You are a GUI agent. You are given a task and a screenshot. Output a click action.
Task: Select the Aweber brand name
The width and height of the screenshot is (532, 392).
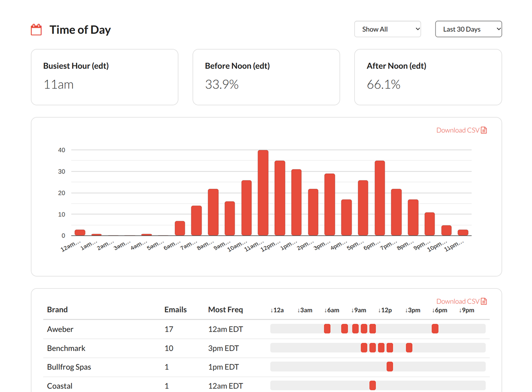pyautogui.click(x=60, y=329)
